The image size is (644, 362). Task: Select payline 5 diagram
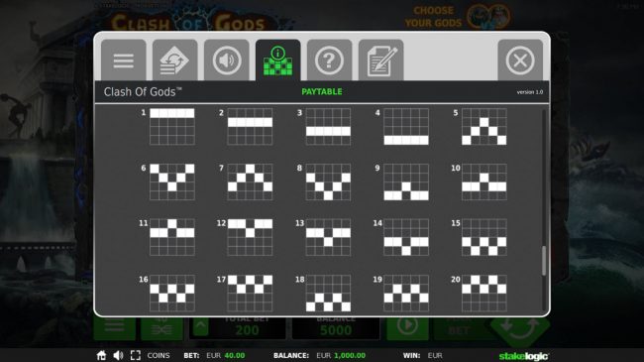click(x=484, y=126)
